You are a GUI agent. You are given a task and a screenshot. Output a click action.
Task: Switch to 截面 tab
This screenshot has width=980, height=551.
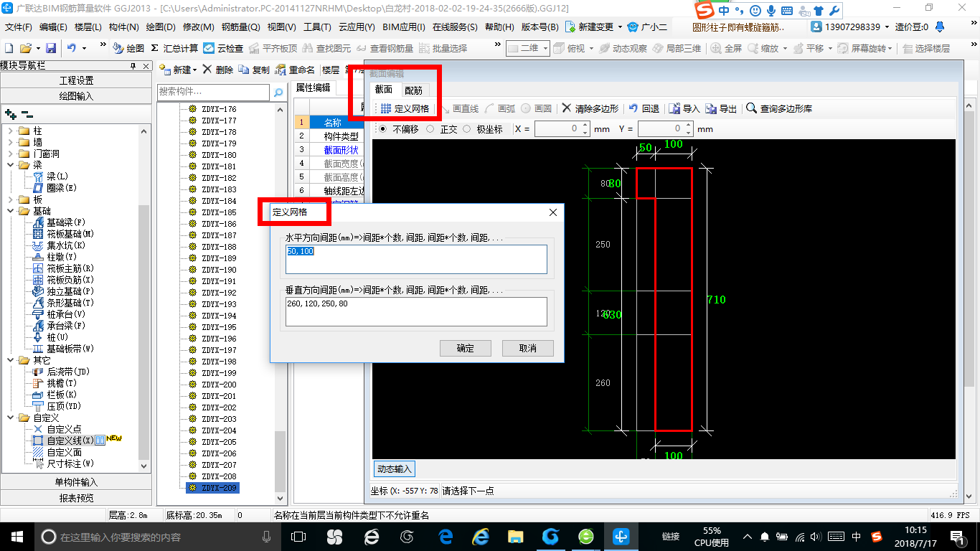pos(384,90)
